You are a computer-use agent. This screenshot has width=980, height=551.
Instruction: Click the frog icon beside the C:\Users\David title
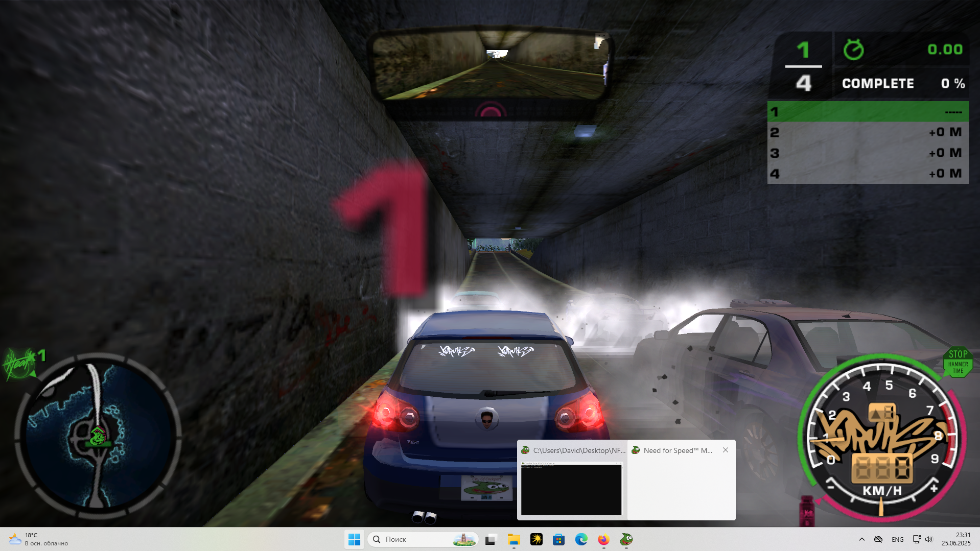(525, 450)
